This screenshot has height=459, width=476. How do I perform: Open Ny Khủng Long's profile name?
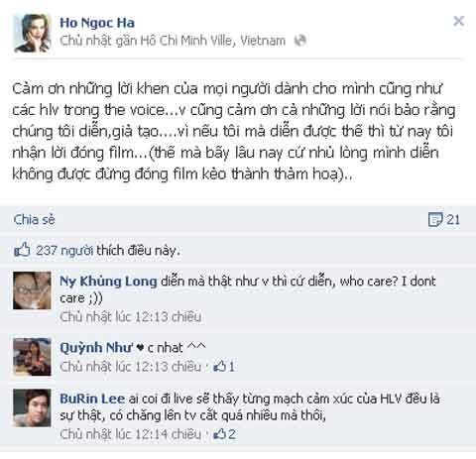[x=108, y=282]
